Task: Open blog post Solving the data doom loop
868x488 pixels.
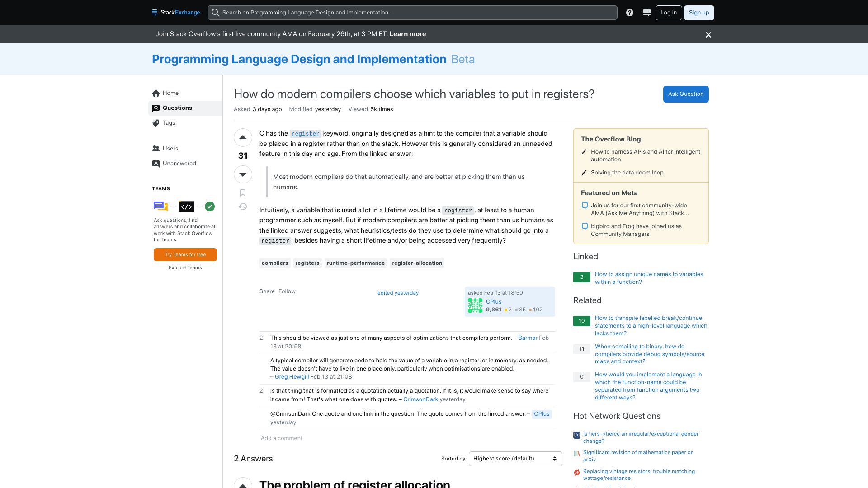Action: (627, 173)
